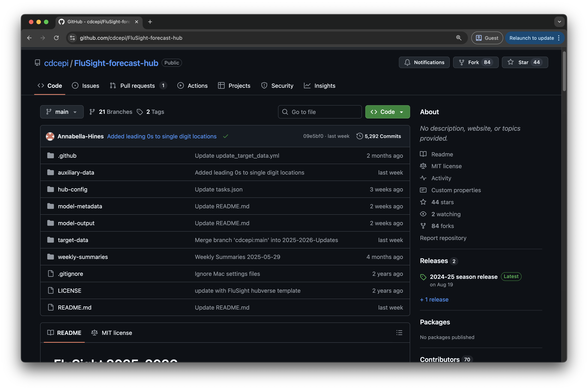Click the Security shield icon
The width and height of the screenshot is (588, 390).
pyautogui.click(x=264, y=85)
